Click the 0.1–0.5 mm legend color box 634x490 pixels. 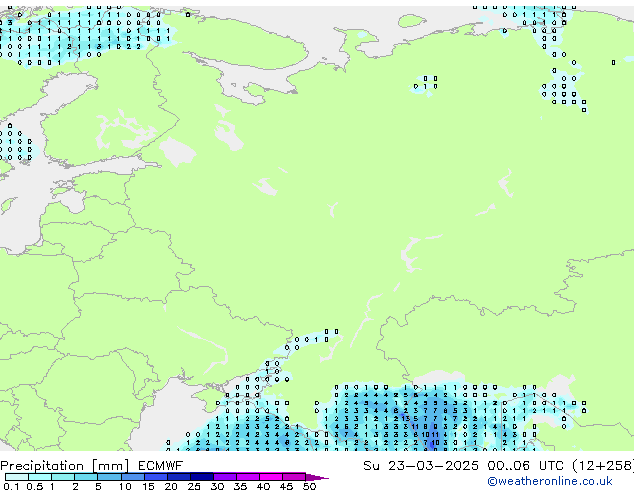17,477
